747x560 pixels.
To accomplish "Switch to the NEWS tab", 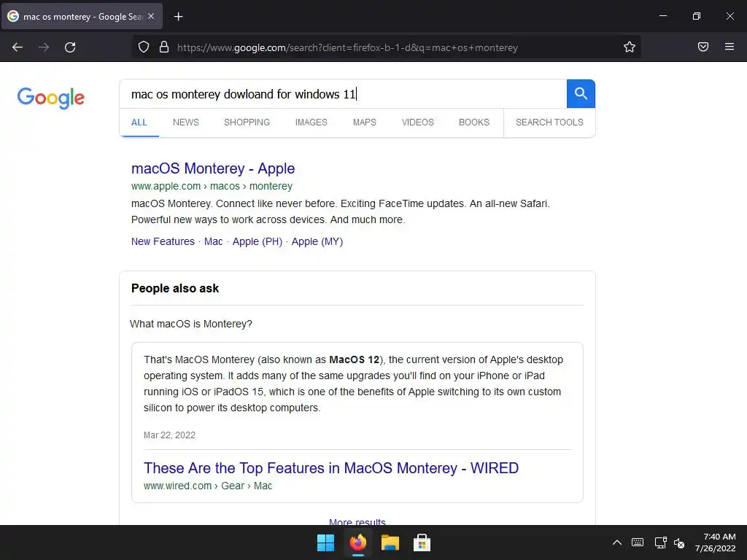I will tap(186, 122).
